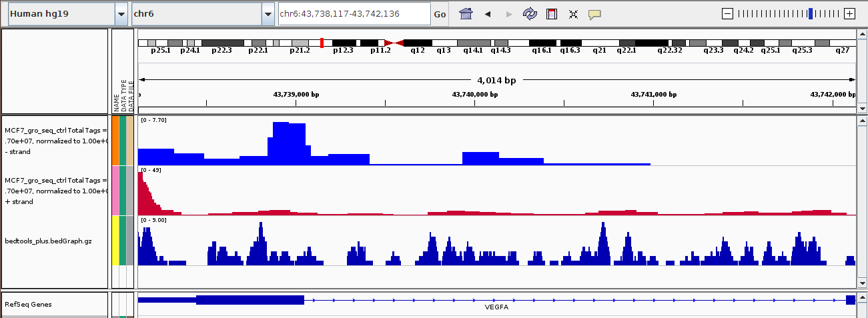The image size is (868, 318).
Task: Click the orange color attribute of minus strand track
Action: coord(115,141)
